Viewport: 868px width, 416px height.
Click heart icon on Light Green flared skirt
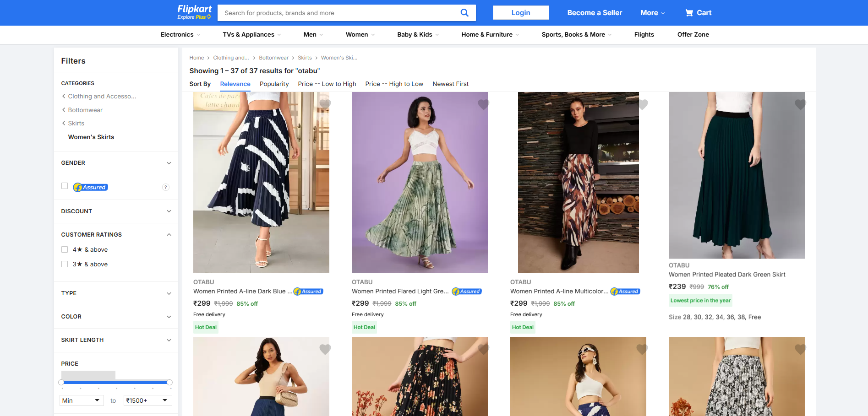(483, 104)
